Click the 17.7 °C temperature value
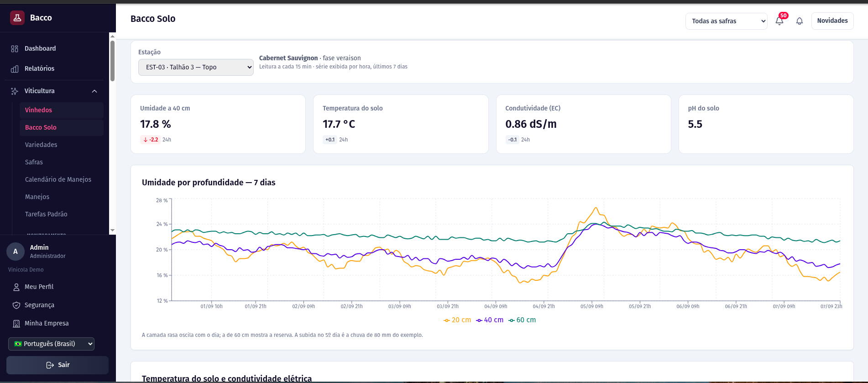The height and width of the screenshot is (383, 868). [339, 124]
